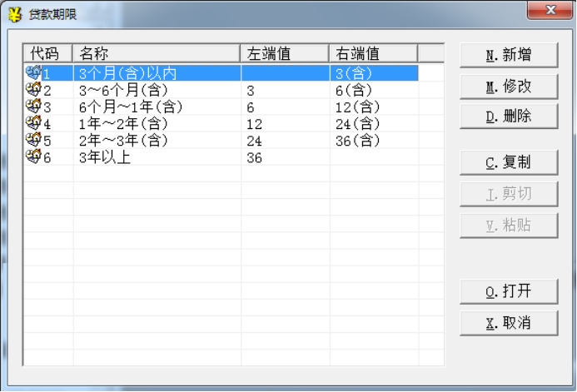
Task: Click the 右端值 column header
Action: (x=374, y=53)
